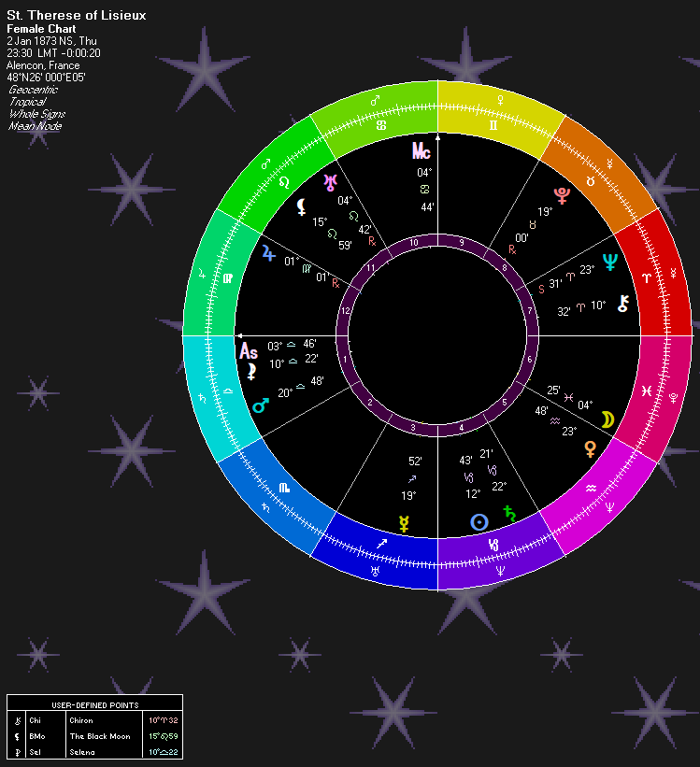
Task: Click house number 1 on the inner ring
Action: click(345, 360)
